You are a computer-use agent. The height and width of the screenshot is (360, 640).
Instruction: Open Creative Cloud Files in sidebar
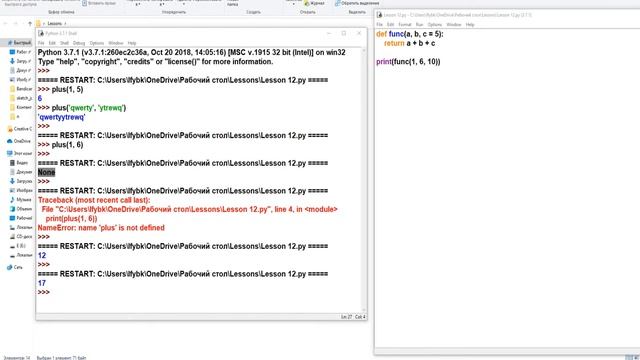click(x=20, y=129)
